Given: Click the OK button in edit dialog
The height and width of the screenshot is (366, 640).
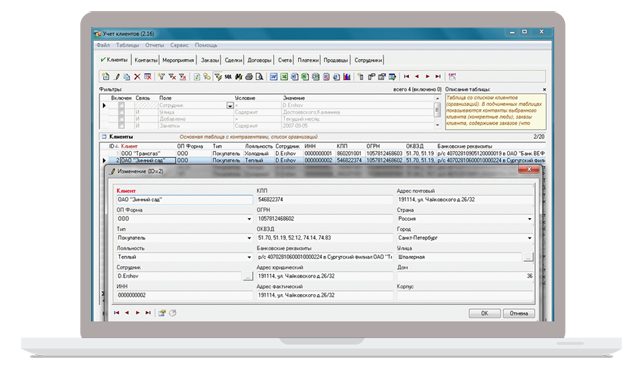Looking at the screenshot, I should point(484,313).
